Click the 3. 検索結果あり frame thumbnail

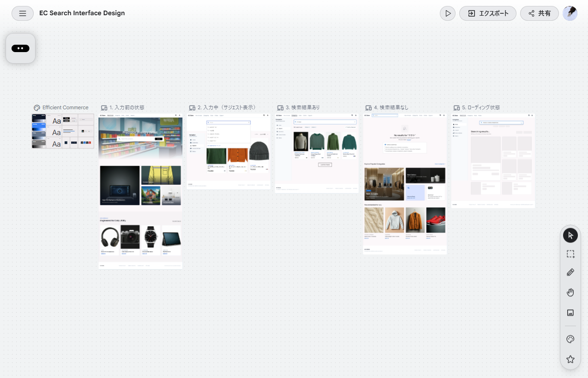click(x=317, y=153)
